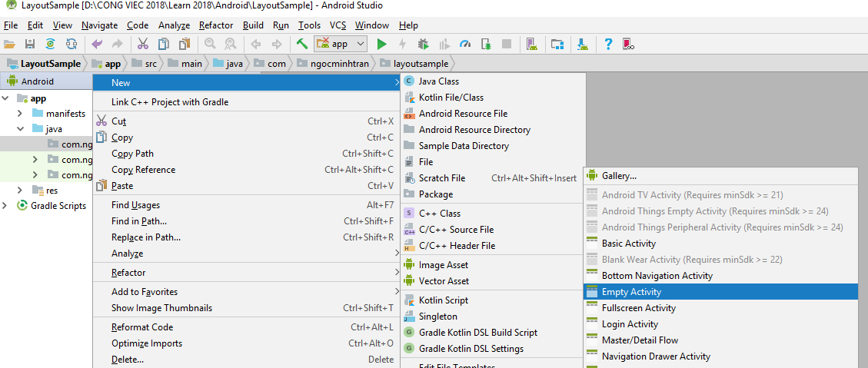Expand the manifests folder node

21,114
